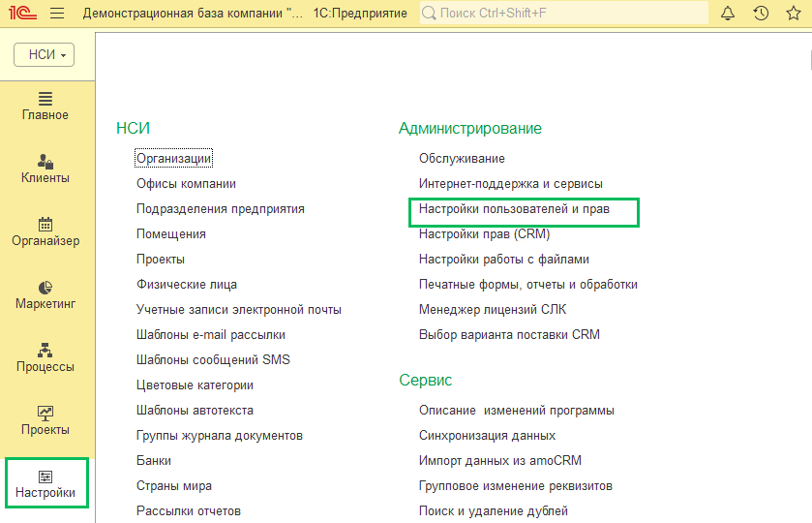Open Интернет-поддержка и сервисы
Screen dimensions: 812x523
[511, 183]
